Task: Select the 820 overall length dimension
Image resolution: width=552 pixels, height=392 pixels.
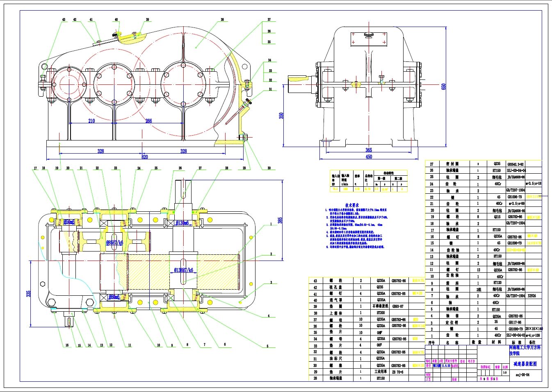Action: 144,157
